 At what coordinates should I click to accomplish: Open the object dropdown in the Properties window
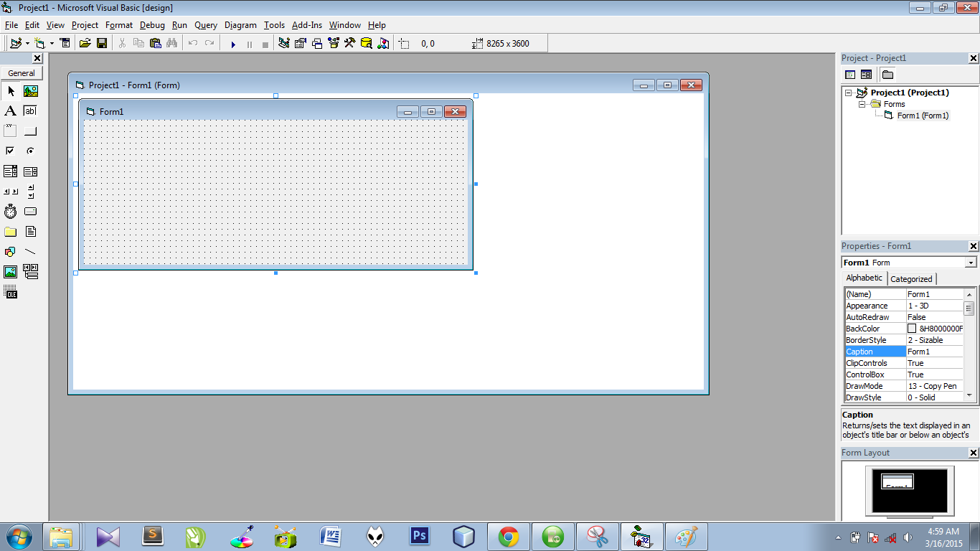pos(972,262)
